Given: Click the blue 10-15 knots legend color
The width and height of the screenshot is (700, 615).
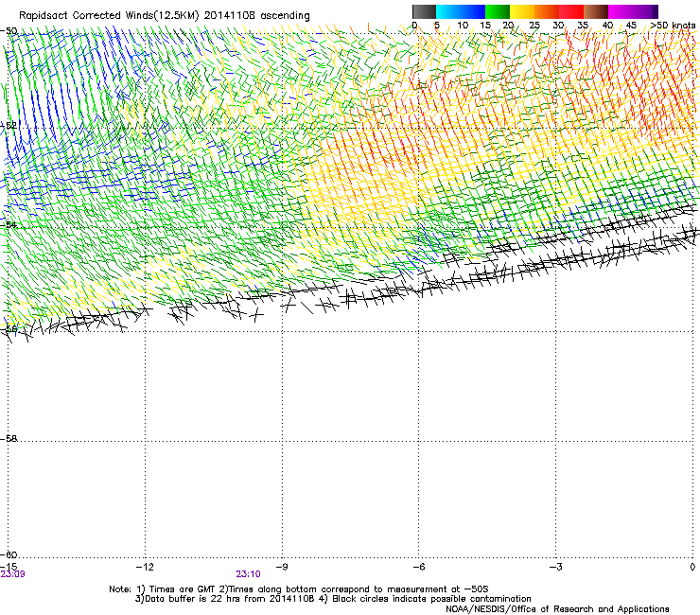Looking at the screenshot, I should point(473,11).
